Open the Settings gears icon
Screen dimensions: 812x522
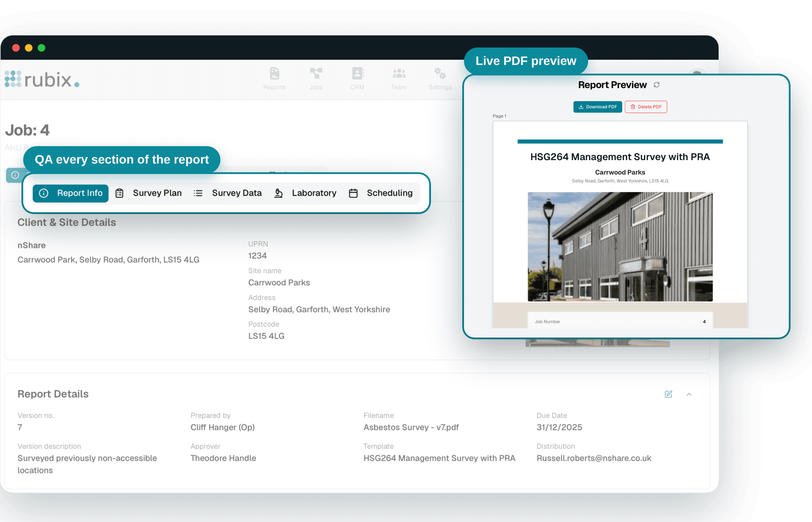440,78
